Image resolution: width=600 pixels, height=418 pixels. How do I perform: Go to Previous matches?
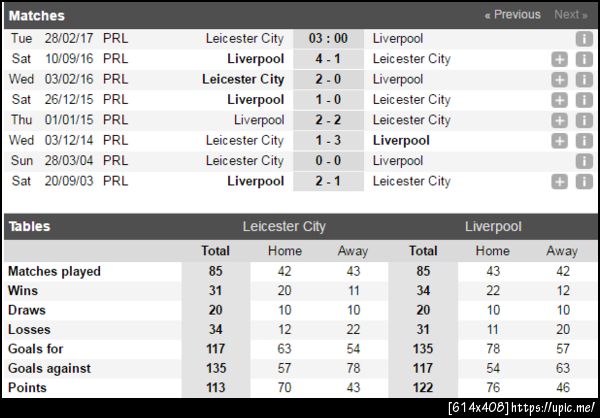(512, 15)
